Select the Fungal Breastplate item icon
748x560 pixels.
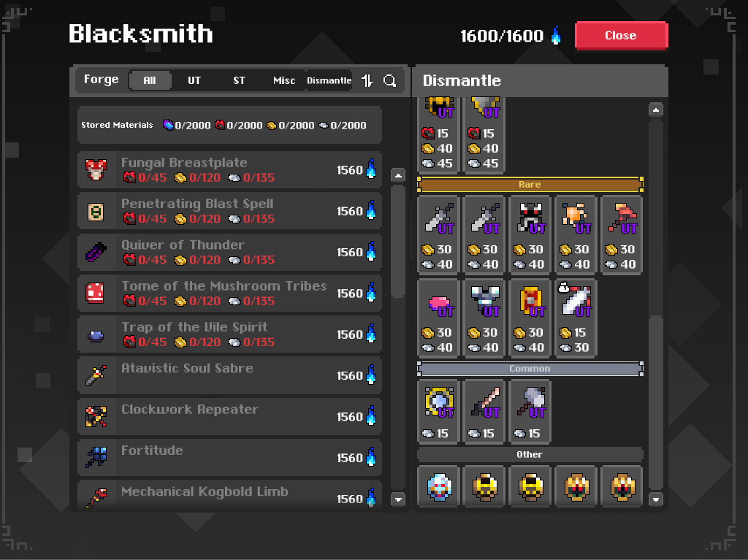pyautogui.click(x=96, y=170)
